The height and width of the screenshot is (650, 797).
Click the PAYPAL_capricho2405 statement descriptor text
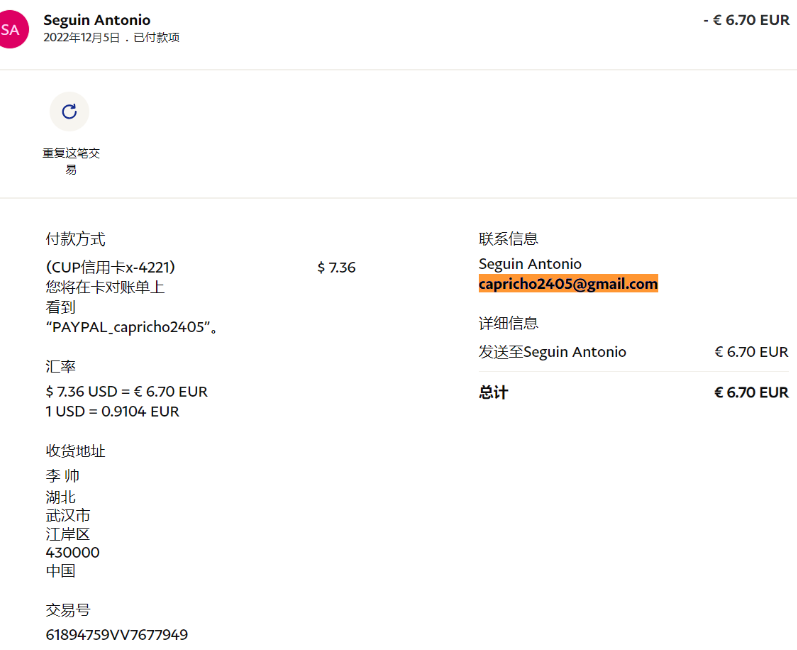coord(132,327)
